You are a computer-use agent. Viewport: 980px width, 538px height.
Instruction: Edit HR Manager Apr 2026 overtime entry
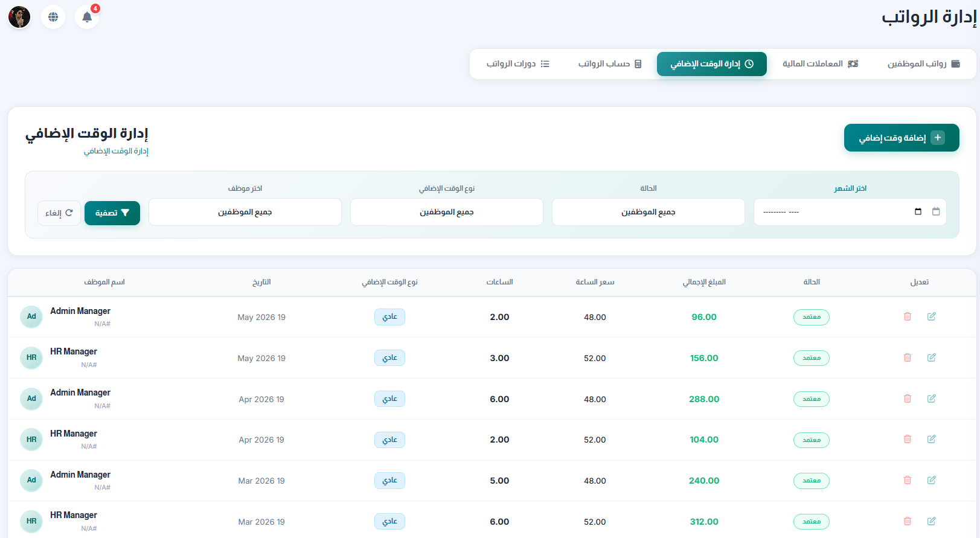(932, 439)
